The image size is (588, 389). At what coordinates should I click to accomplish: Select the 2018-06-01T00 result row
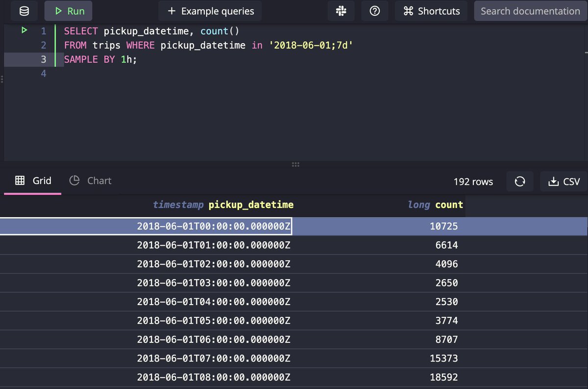(294, 226)
